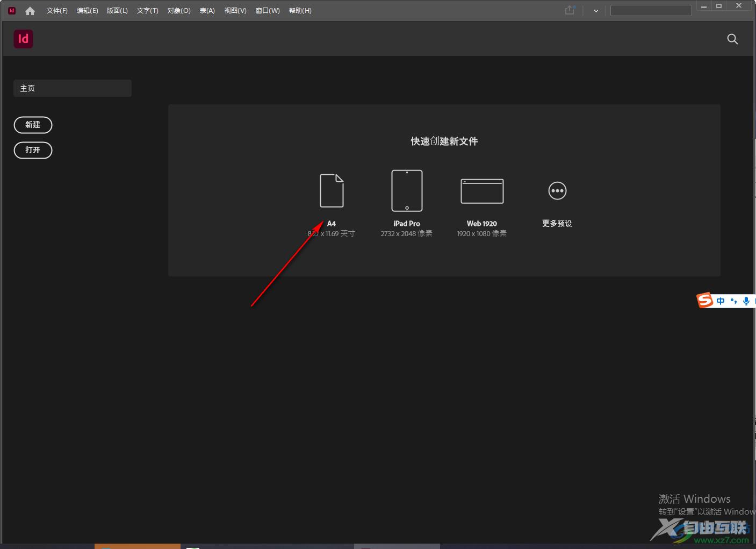Click the 新建 button
The image size is (756, 549).
[33, 125]
